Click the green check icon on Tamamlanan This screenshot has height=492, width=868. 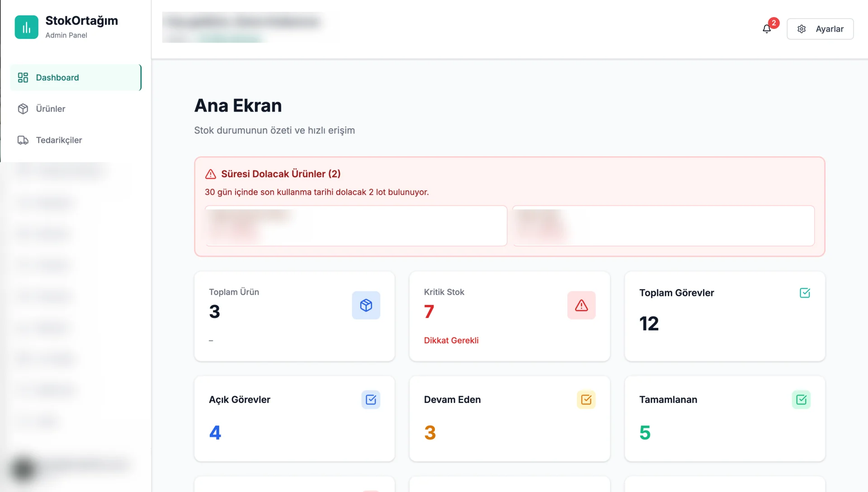801,400
